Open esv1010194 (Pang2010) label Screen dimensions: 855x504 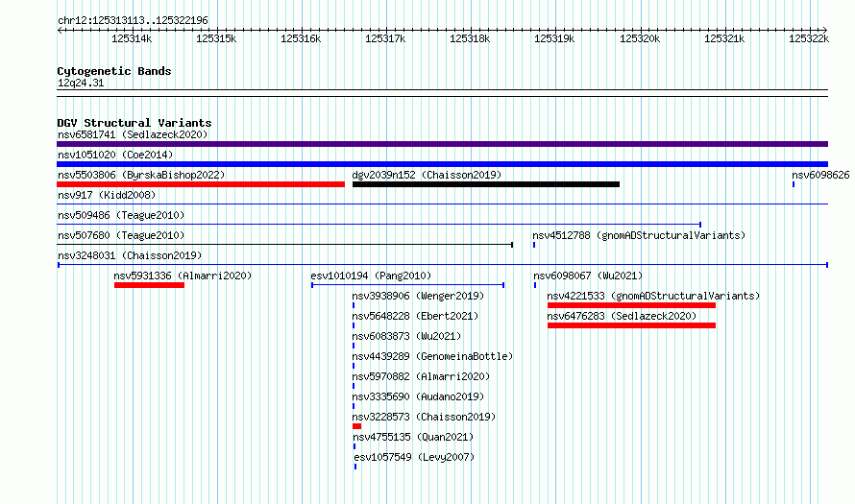[x=371, y=276]
